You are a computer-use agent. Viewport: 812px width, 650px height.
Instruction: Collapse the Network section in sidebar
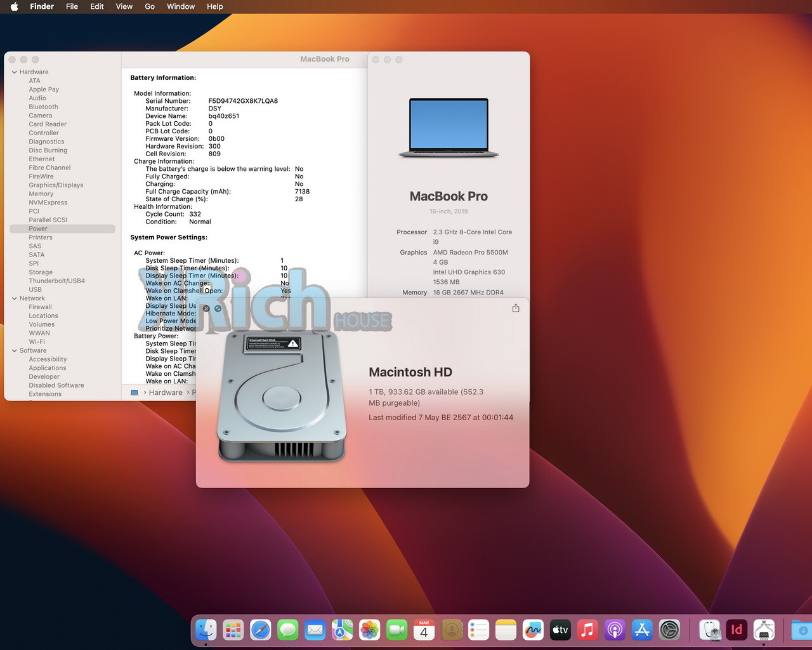point(14,298)
